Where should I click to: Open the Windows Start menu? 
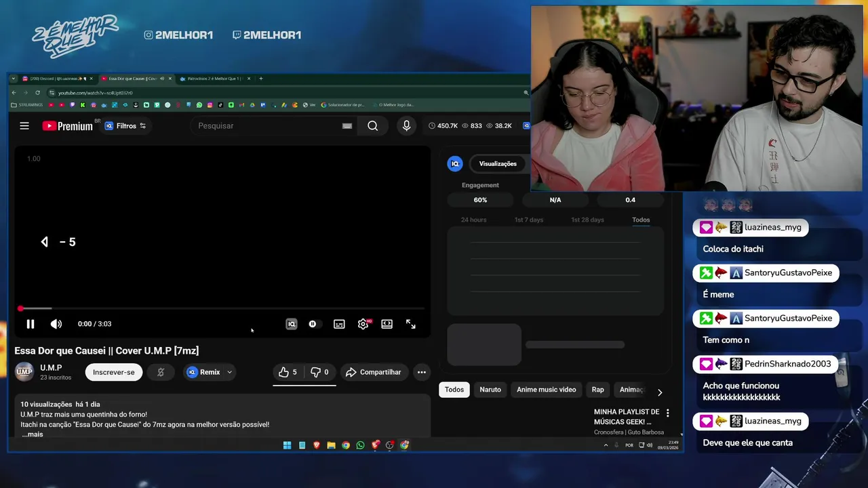pos(287,445)
